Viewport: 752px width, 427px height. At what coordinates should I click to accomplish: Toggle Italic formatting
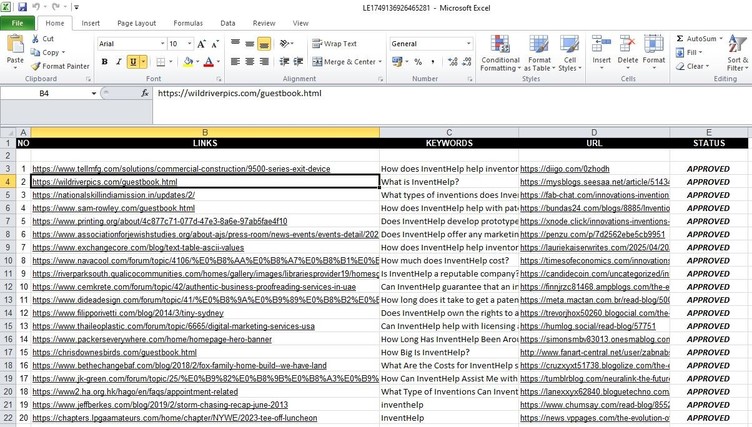pos(119,62)
